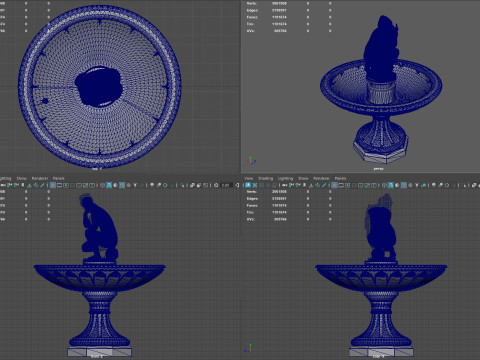Select Grease Pencil icon in bottom-right panel
The height and width of the screenshot is (360, 480).
tap(324, 185)
